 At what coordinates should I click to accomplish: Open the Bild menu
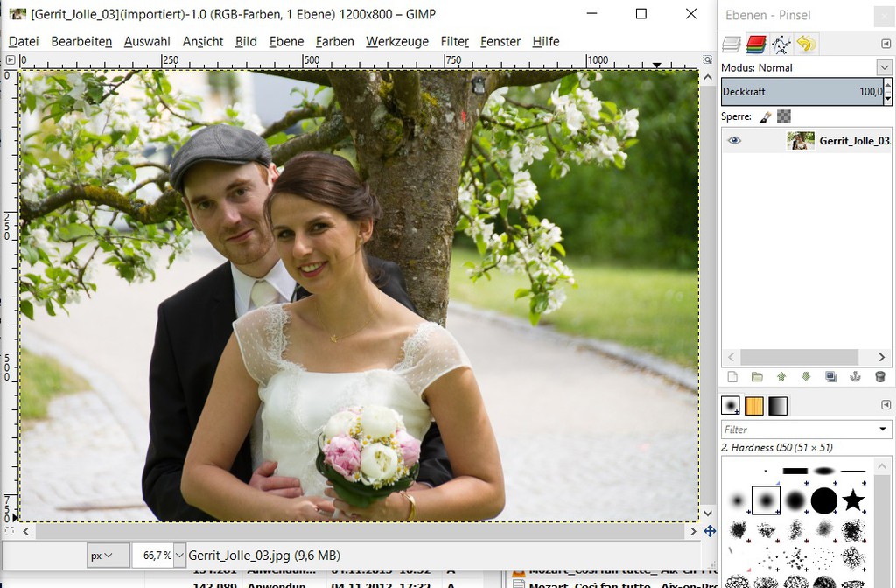246,42
